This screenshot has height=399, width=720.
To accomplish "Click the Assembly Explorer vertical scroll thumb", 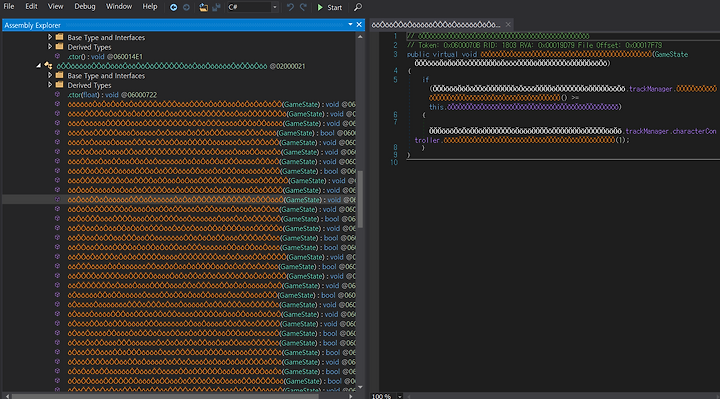I will [360, 199].
